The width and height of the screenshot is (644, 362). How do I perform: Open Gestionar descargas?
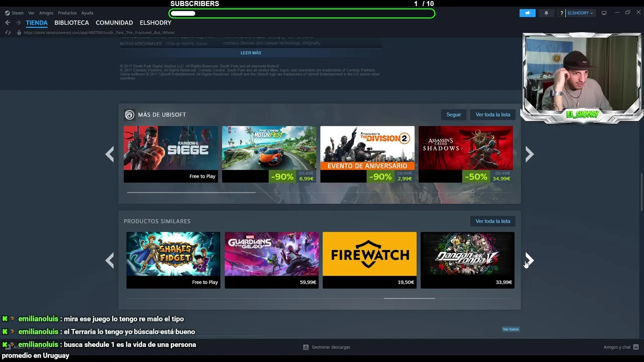coord(331,347)
